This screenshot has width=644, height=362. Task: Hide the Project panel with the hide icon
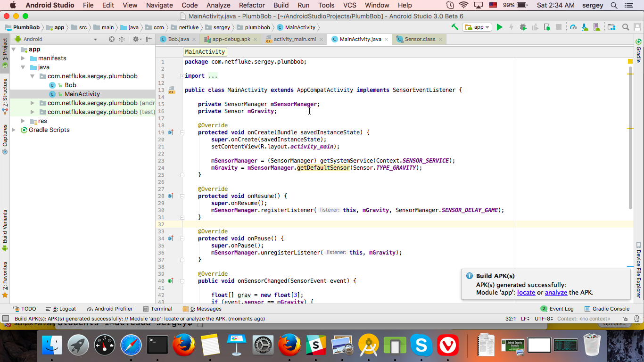click(x=150, y=39)
